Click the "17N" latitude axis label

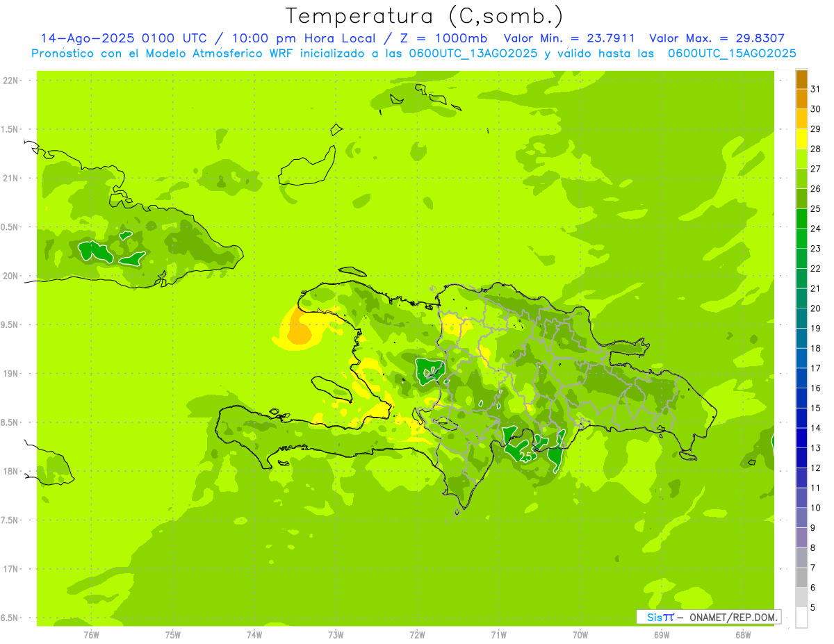tap(10, 569)
